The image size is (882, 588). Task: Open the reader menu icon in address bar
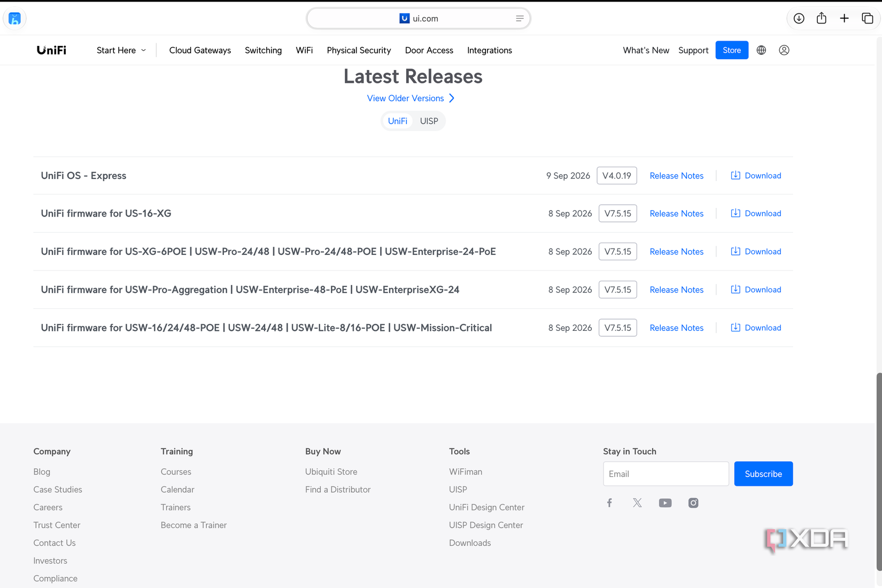[520, 19]
